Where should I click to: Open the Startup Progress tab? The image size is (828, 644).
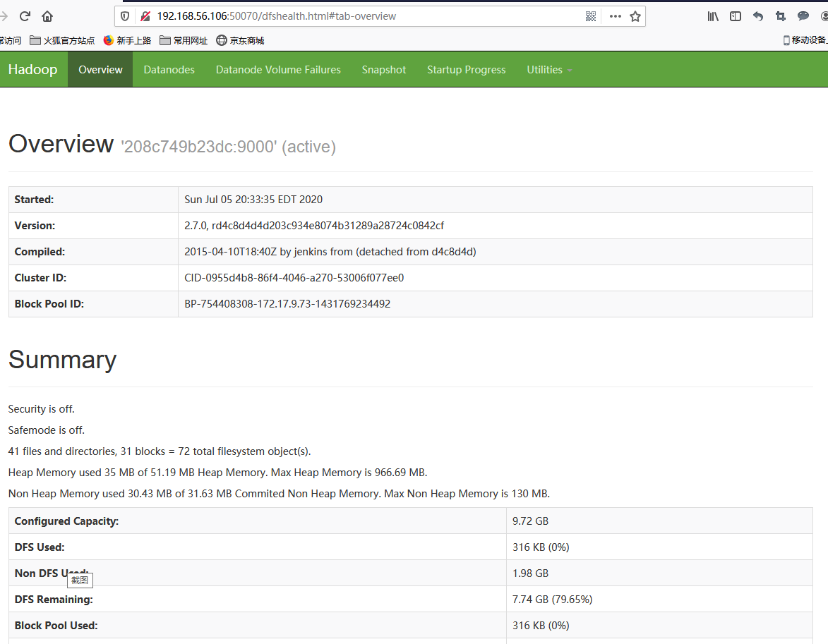coord(467,70)
